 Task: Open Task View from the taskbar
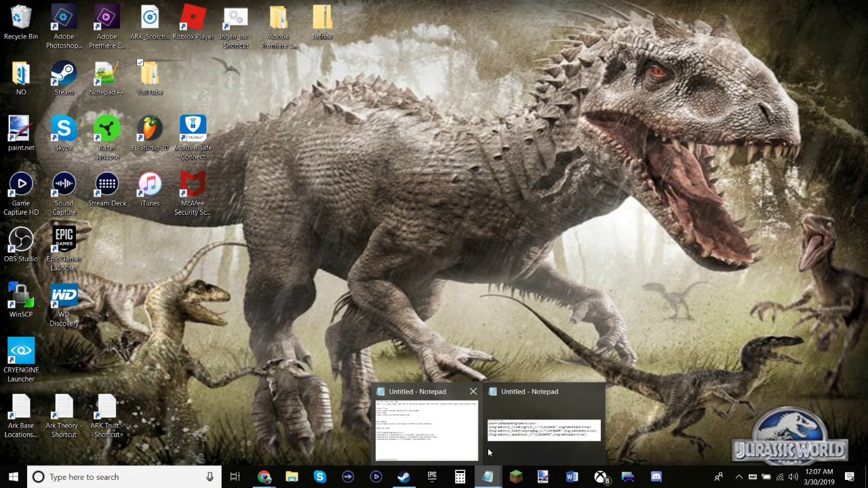pyautogui.click(x=235, y=477)
